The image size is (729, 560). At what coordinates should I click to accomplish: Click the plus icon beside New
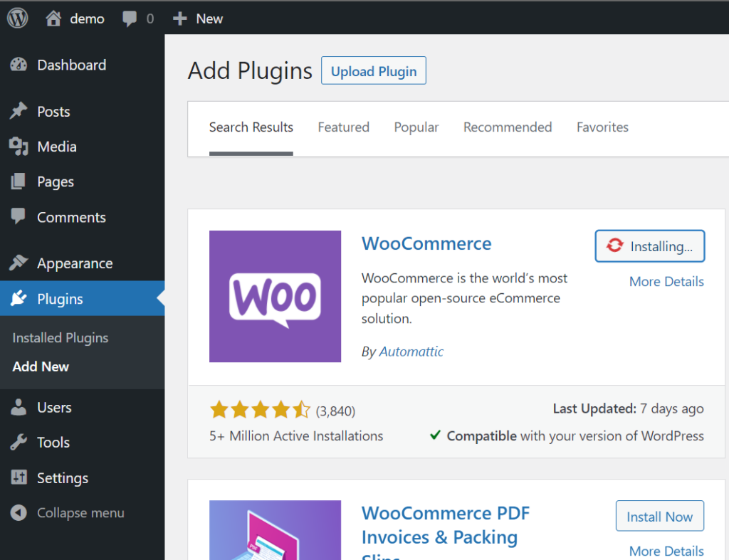pyautogui.click(x=179, y=19)
